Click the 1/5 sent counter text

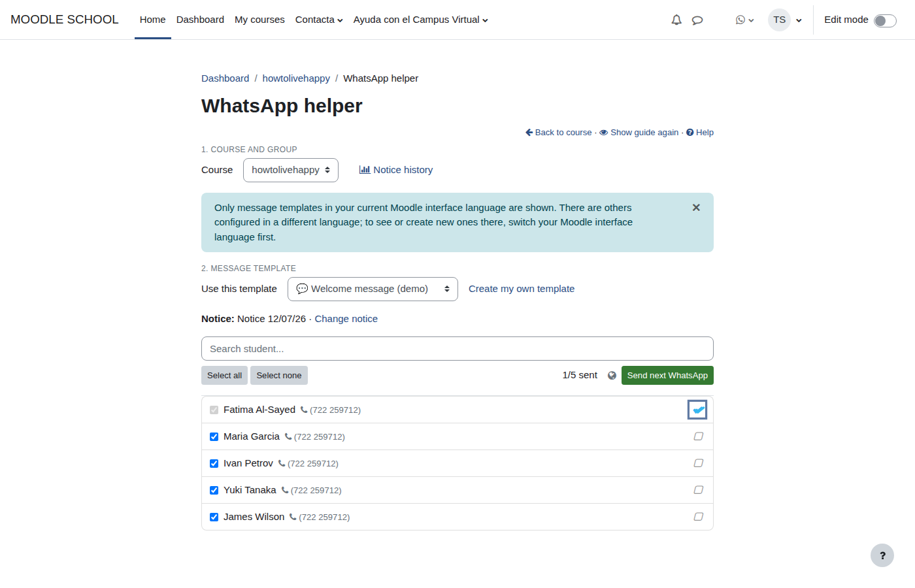(x=580, y=375)
